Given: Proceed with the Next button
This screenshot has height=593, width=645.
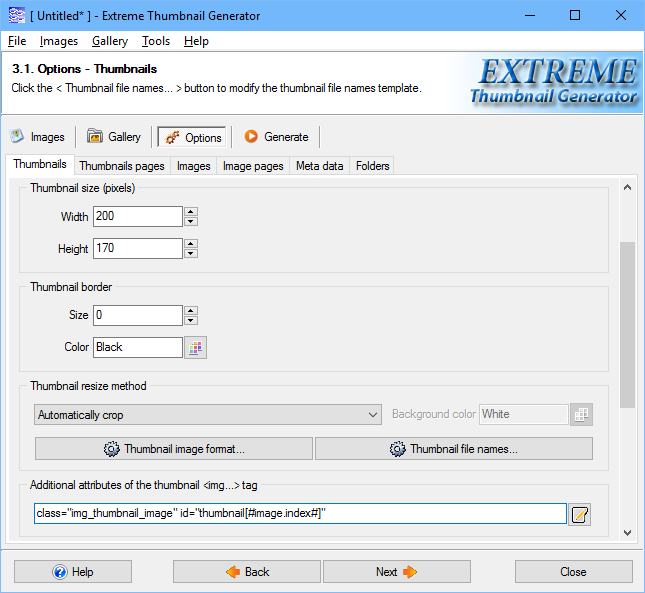Looking at the screenshot, I should (x=397, y=572).
